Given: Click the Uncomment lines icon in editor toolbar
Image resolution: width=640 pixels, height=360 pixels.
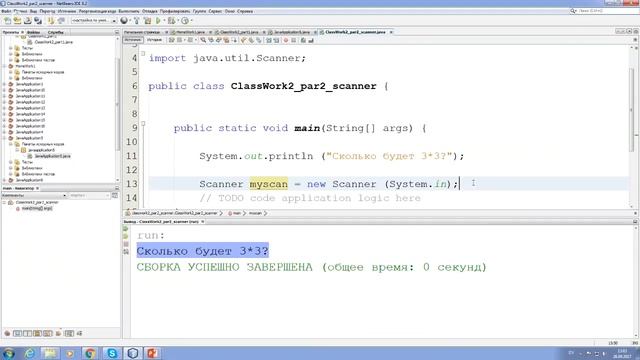Looking at the screenshot, I should [x=311, y=40].
